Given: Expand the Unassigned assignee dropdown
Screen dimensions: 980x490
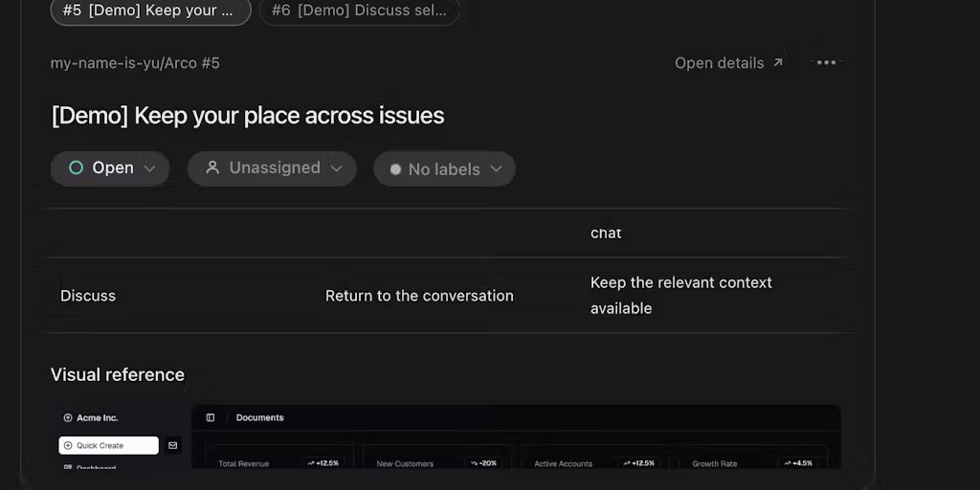Looking at the screenshot, I should coord(272,168).
